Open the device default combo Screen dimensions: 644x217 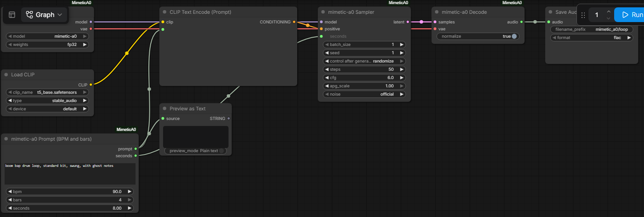pyautogui.click(x=48, y=109)
